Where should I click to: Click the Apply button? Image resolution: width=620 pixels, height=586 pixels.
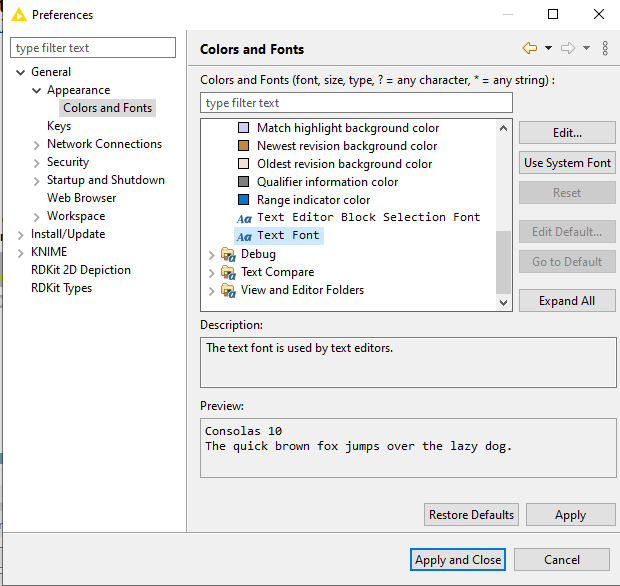coord(571,515)
